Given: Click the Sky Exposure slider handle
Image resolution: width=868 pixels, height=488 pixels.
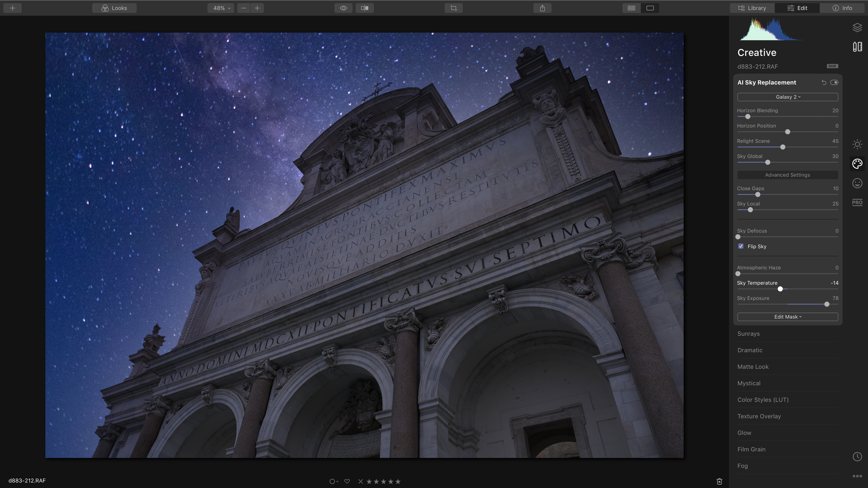Looking at the screenshot, I should 826,304.
